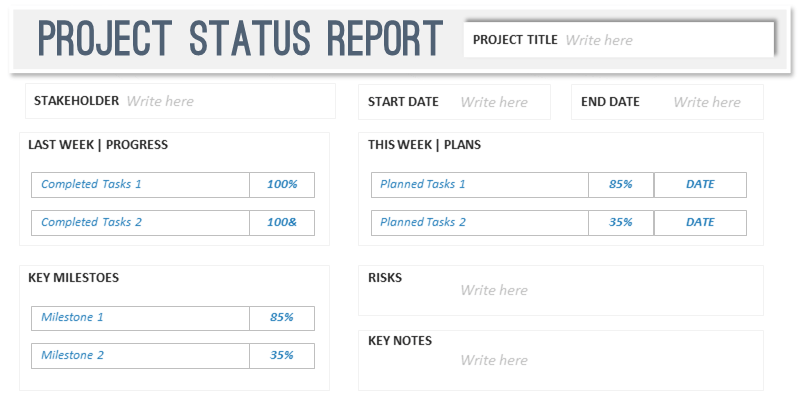
Task: Click the 35% cell for Milestone 2
Action: (282, 356)
